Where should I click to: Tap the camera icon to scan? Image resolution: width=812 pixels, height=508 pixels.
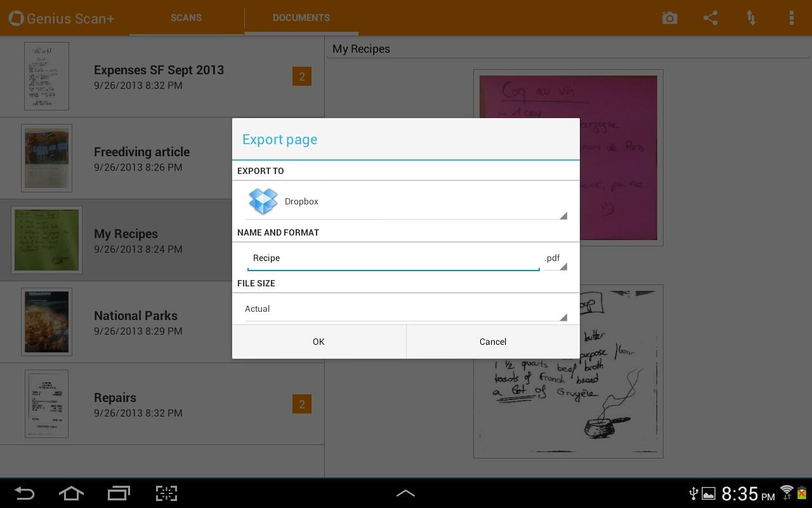(x=669, y=18)
